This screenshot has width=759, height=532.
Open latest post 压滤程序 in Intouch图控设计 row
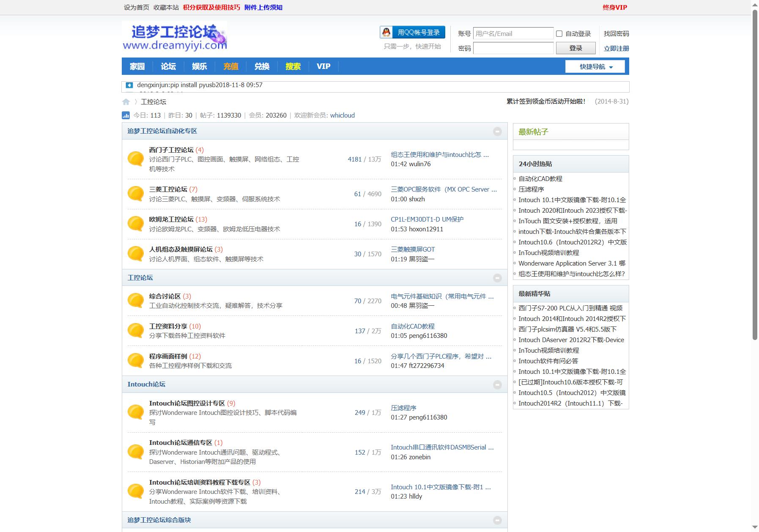403,408
